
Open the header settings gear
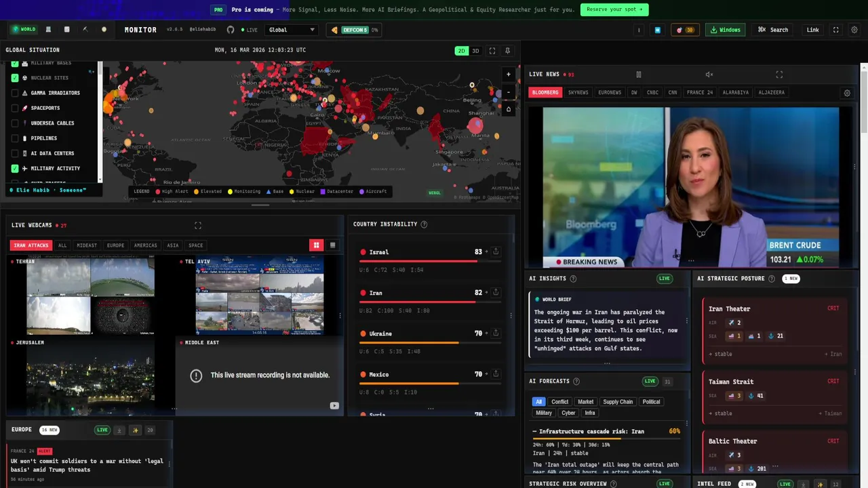[854, 30]
